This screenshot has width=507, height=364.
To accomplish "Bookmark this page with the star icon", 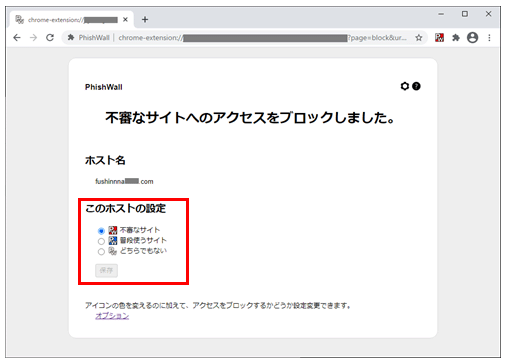I will (419, 38).
